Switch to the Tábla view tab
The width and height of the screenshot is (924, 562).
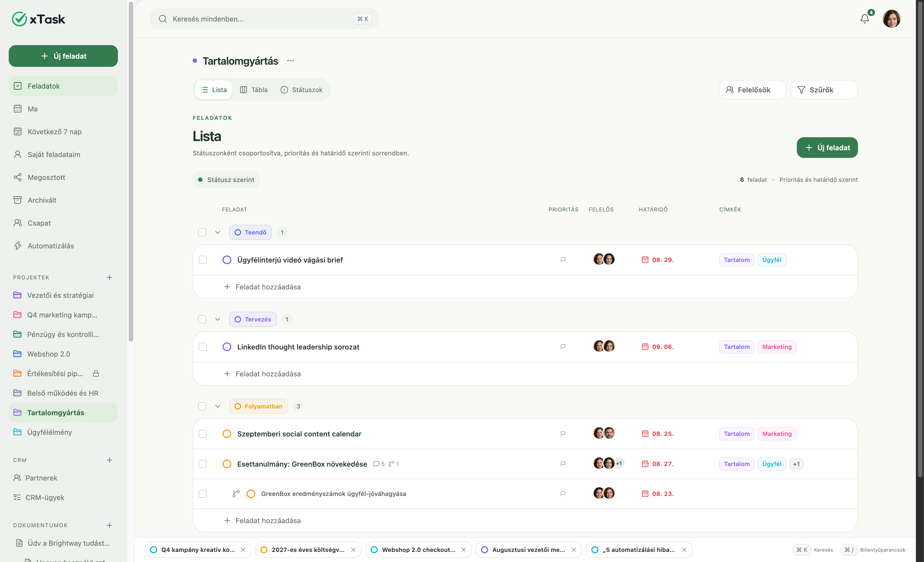pyautogui.click(x=254, y=90)
